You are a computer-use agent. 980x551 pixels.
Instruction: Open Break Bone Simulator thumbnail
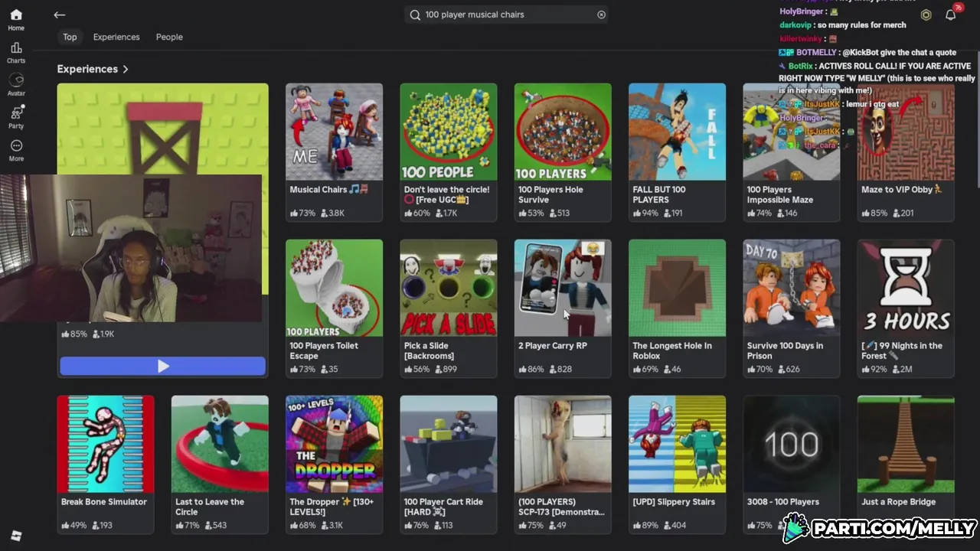106,444
